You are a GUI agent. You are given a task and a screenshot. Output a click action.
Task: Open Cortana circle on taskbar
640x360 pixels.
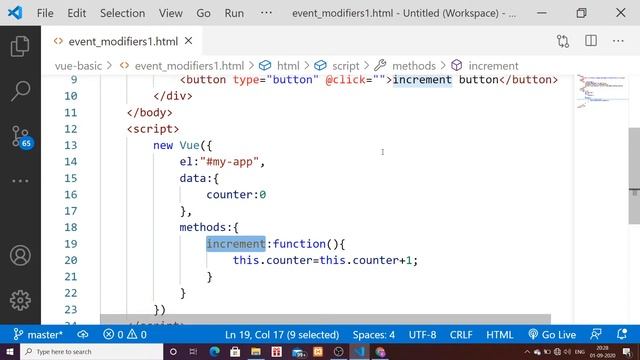(x=173, y=351)
